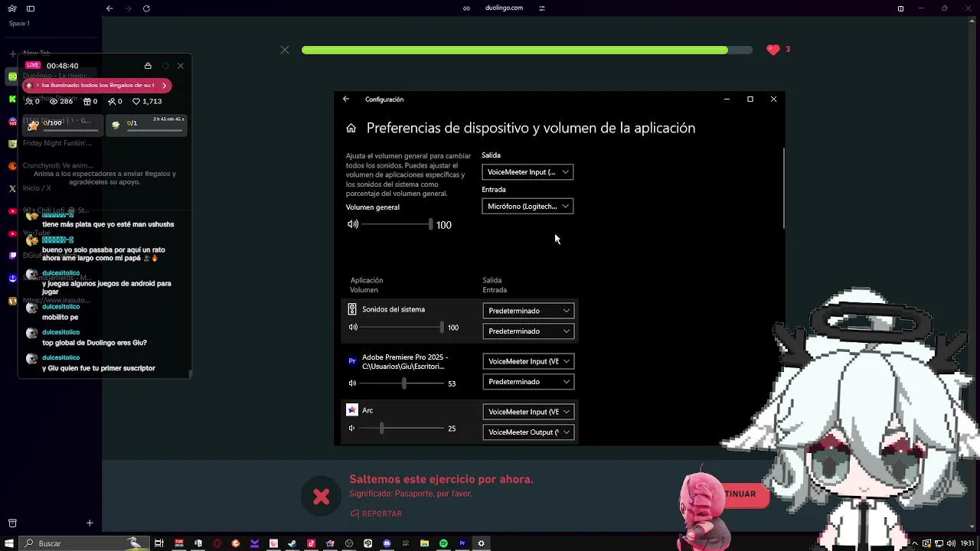This screenshot has height=551, width=980.
Task: Click the red heart lives icon
Action: click(x=773, y=50)
